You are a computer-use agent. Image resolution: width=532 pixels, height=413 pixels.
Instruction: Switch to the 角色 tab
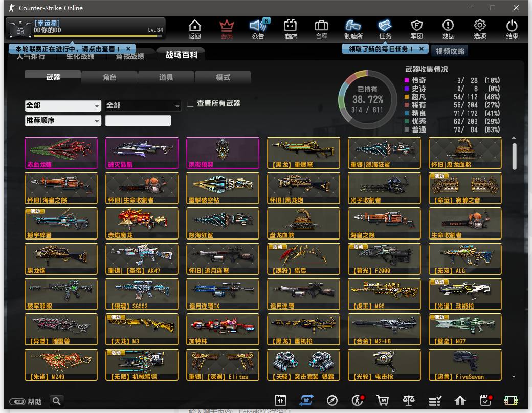[x=109, y=77]
